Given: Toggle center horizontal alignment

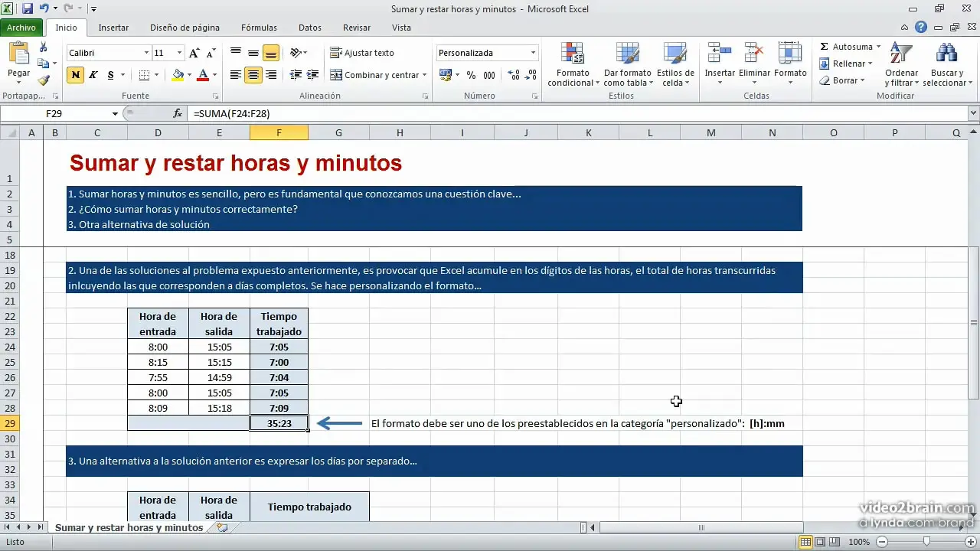Looking at the screenshot, I should coord(253,75).
